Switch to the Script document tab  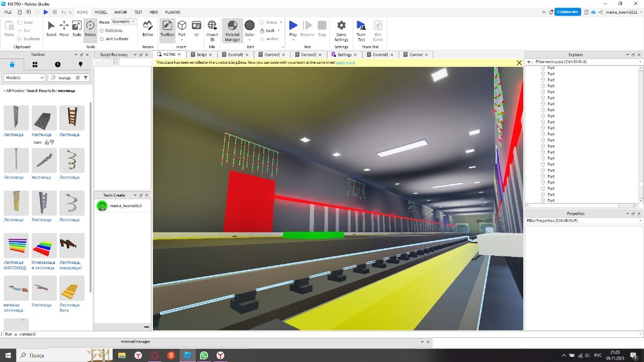[202, 55]
